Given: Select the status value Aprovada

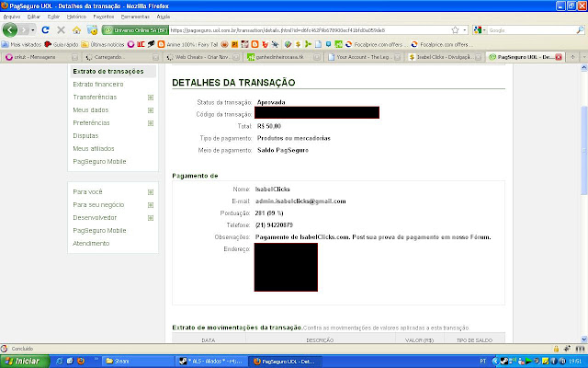Looking at the screenshot, I should 271,102.
